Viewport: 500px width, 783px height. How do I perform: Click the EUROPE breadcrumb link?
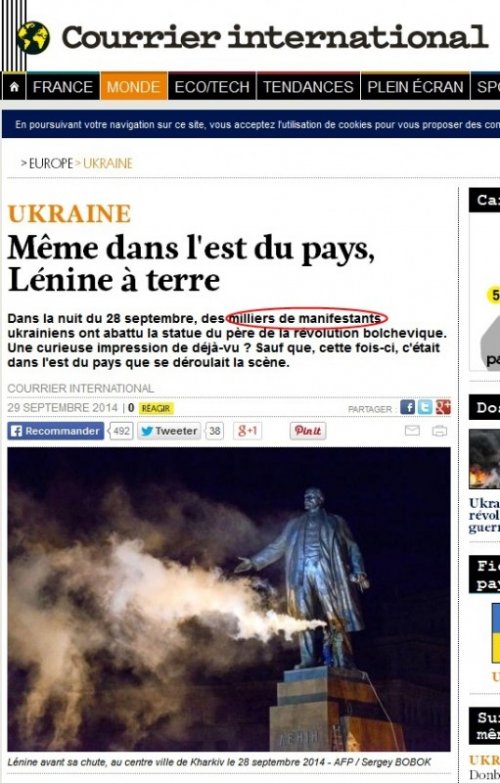coord(51,163)
